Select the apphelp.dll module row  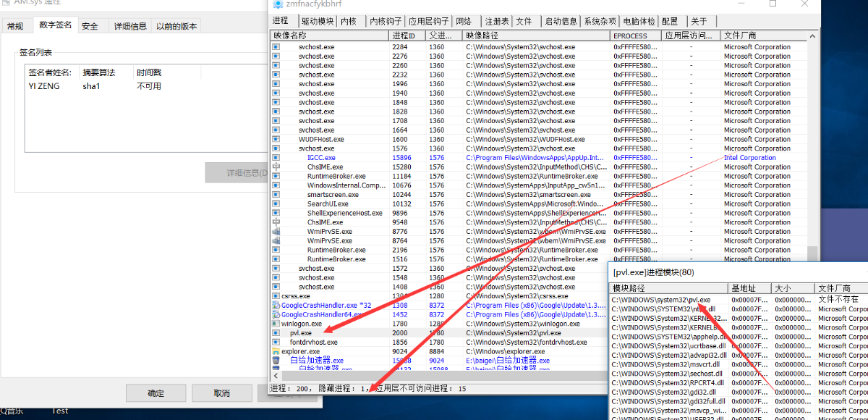point(739,337)
